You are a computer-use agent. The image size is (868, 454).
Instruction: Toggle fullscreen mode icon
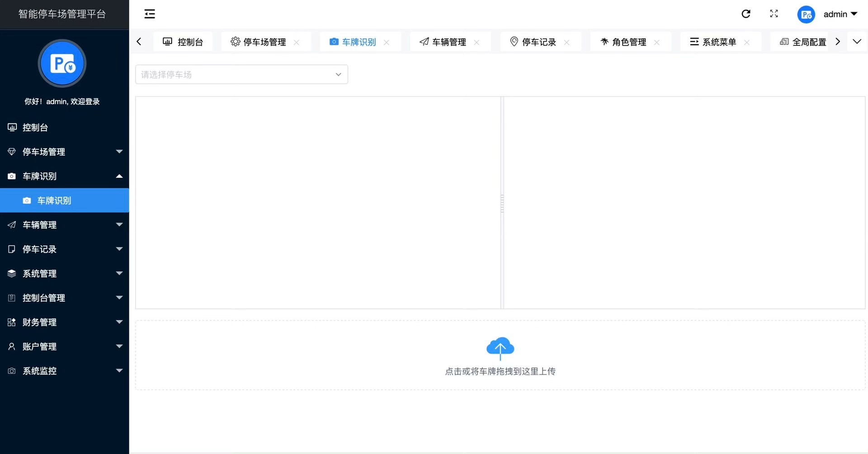point(774,14)
